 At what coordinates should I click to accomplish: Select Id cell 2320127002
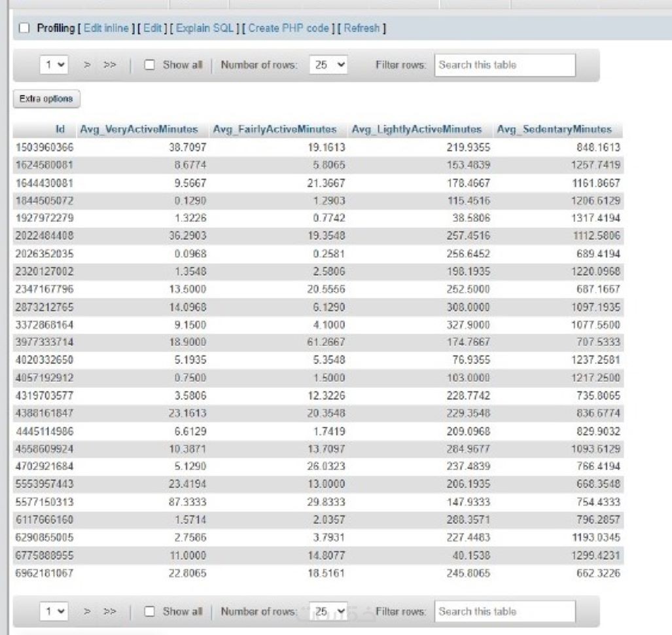click(44, 272)
